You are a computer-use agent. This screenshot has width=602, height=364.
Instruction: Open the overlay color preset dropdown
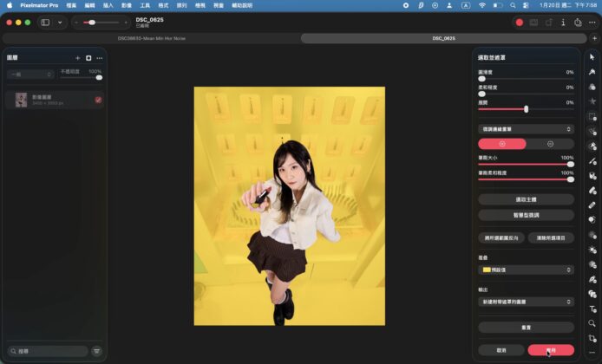526,270
